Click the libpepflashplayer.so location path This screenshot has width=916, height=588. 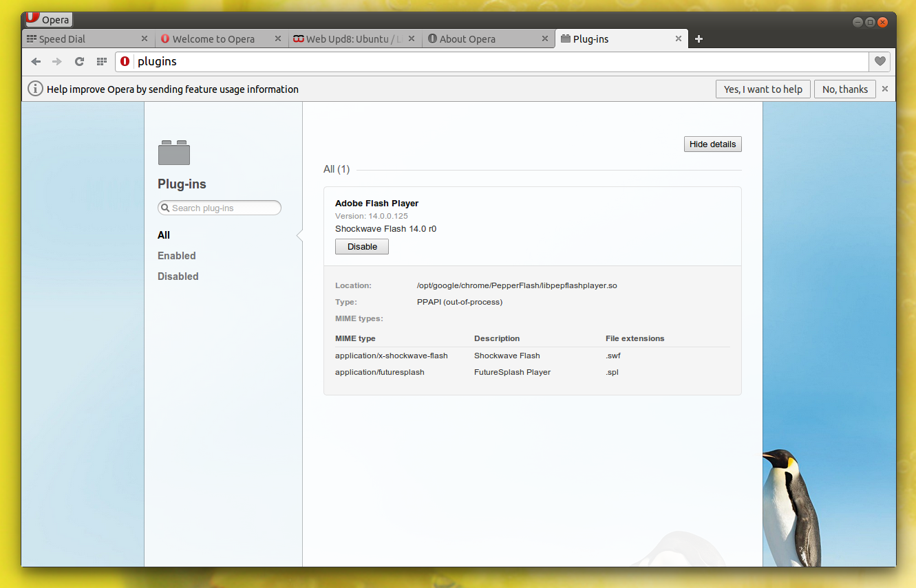click(x=517, y=285)
